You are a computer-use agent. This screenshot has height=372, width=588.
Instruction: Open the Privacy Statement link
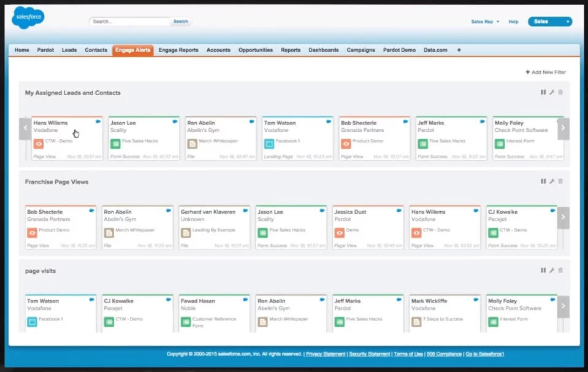[x=326, y=354]
